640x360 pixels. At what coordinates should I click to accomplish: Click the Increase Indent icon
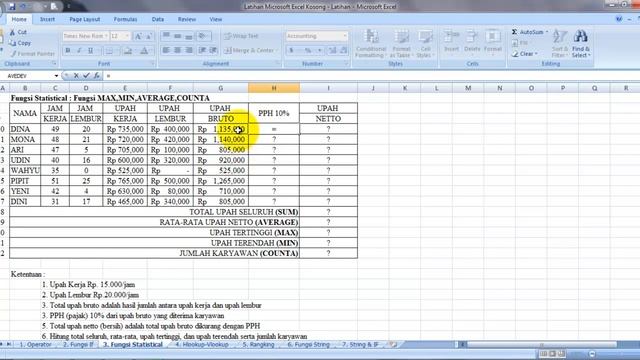(213, 50)
